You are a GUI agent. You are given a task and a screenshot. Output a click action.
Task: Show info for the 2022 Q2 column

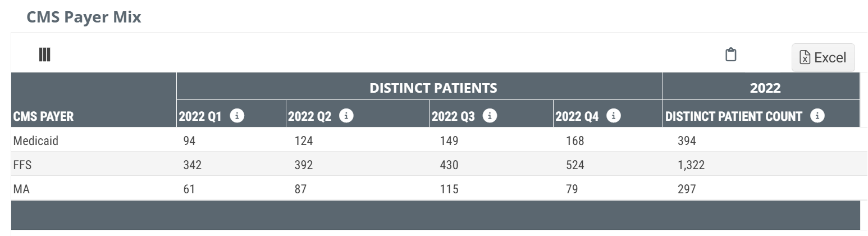tap(347, 116)
